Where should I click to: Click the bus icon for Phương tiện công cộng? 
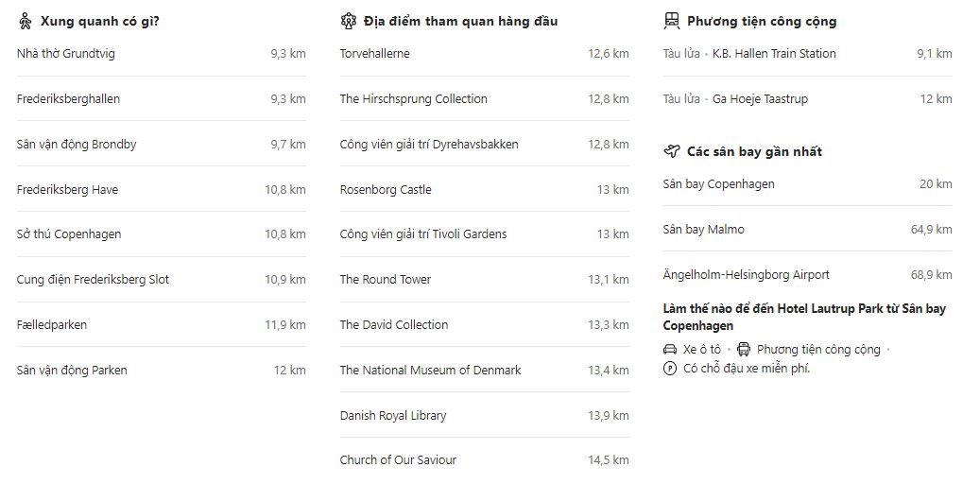click(x=744, y=349)
